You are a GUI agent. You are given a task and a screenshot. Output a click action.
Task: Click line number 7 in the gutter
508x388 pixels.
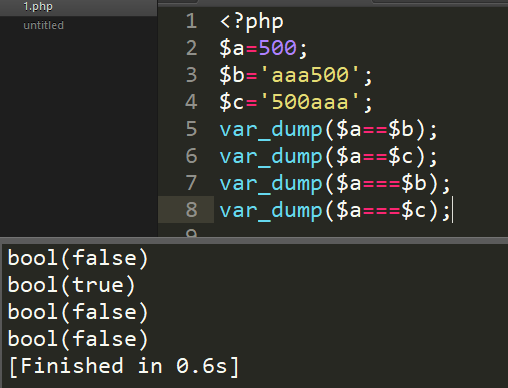(x=191, y=183)
